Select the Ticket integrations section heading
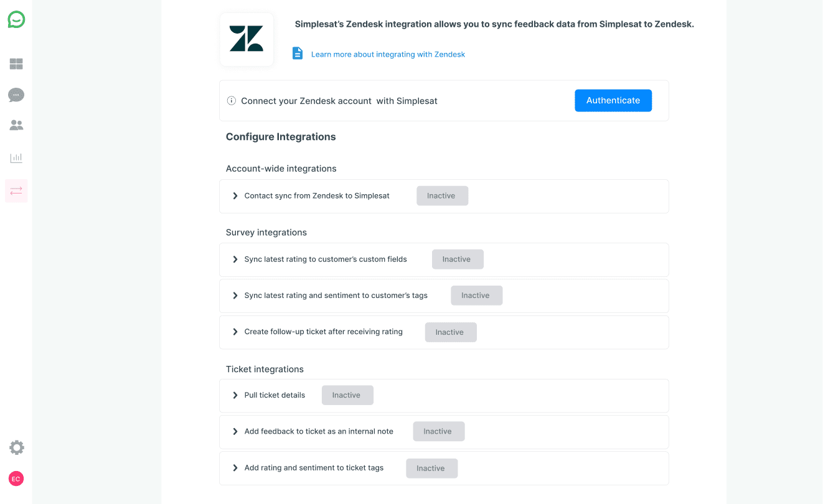Image resolution: width=823 pixels, height=504 pixels. [265, 369]
